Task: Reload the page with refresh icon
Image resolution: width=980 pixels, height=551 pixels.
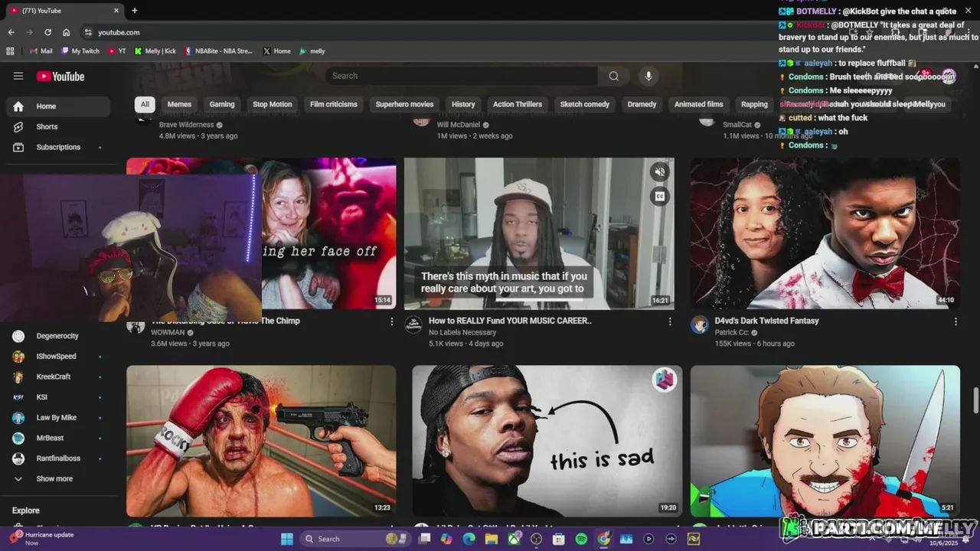Action: pyautogui.click(x=47, y=32)
